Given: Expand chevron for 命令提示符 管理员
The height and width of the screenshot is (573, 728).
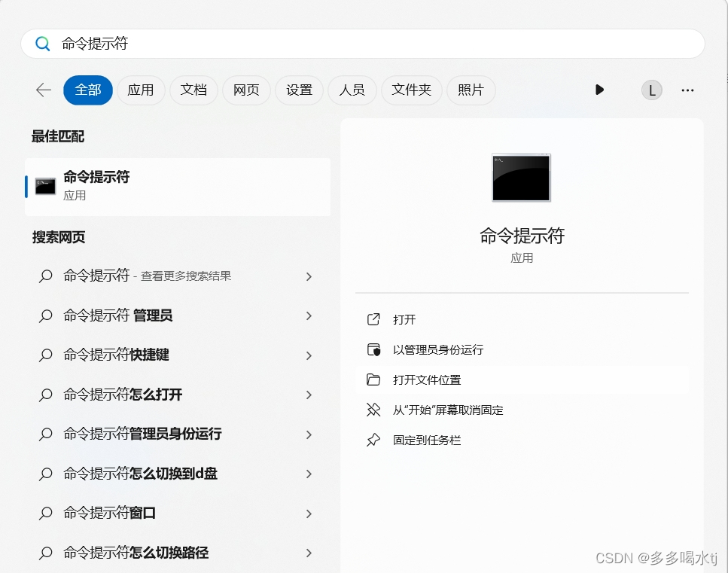Looking at the screenshot, I should click(x=309, y=315).
